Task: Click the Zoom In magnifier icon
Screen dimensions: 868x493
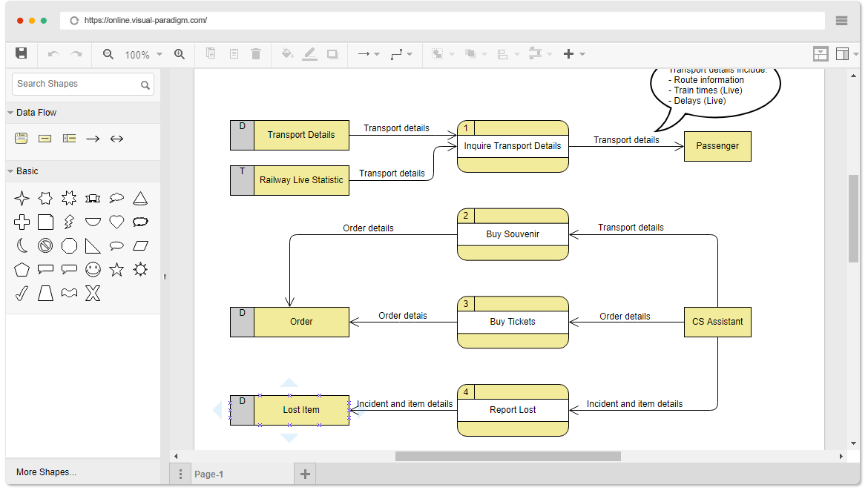Action: (180, 53)
